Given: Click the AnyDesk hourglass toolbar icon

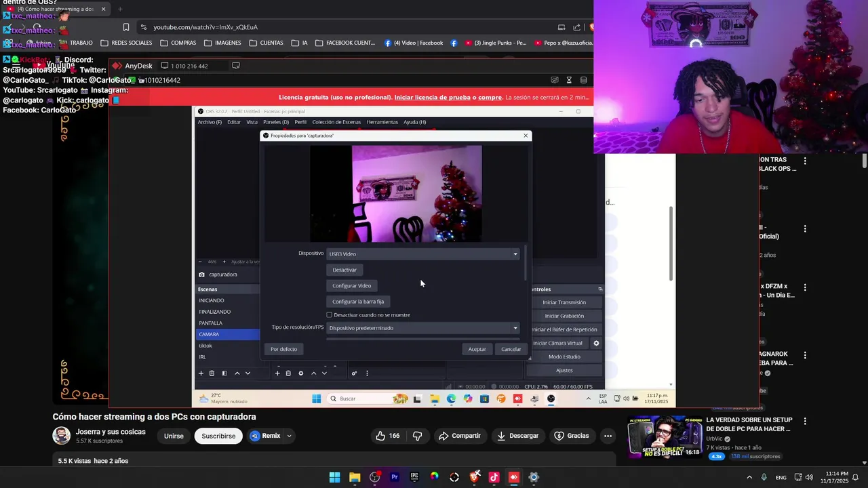Looking at the screenshot, I should point(569,80).
